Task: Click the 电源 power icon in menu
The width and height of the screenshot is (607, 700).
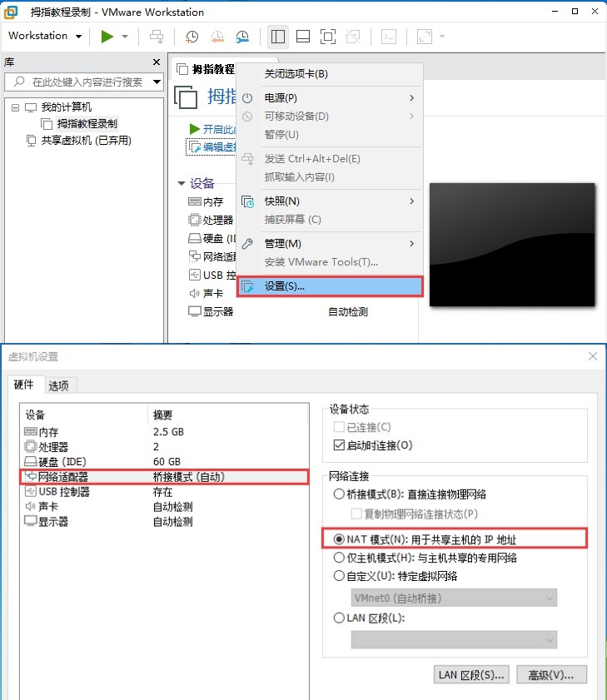Action: (x=247, y=97)
